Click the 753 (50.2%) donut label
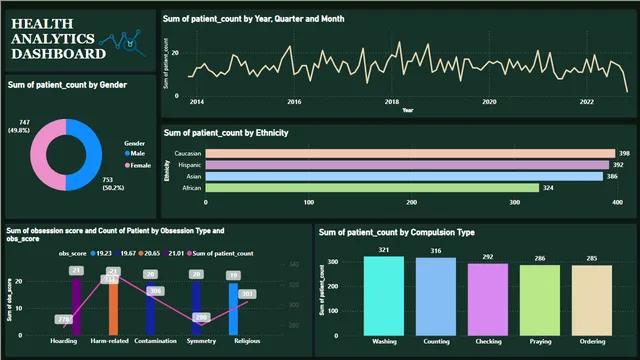Viewport: 640px width, 360px height. click(113, 184)
